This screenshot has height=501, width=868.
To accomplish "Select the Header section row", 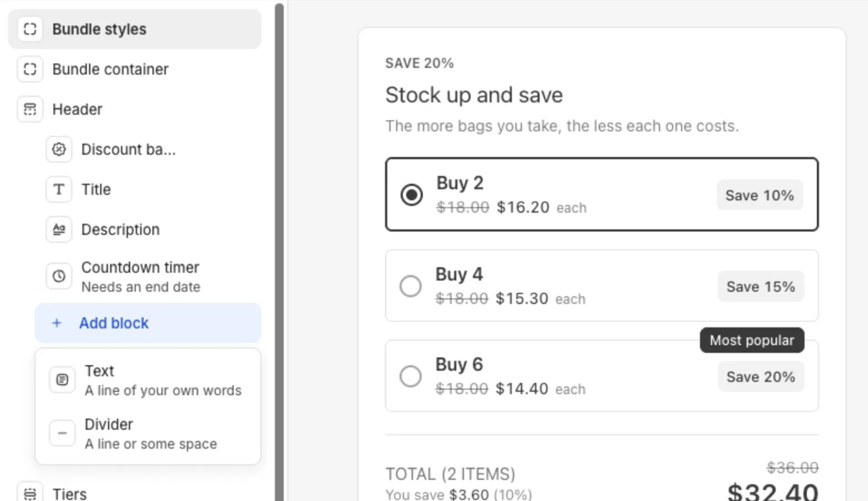I will (x=135, y=109).
